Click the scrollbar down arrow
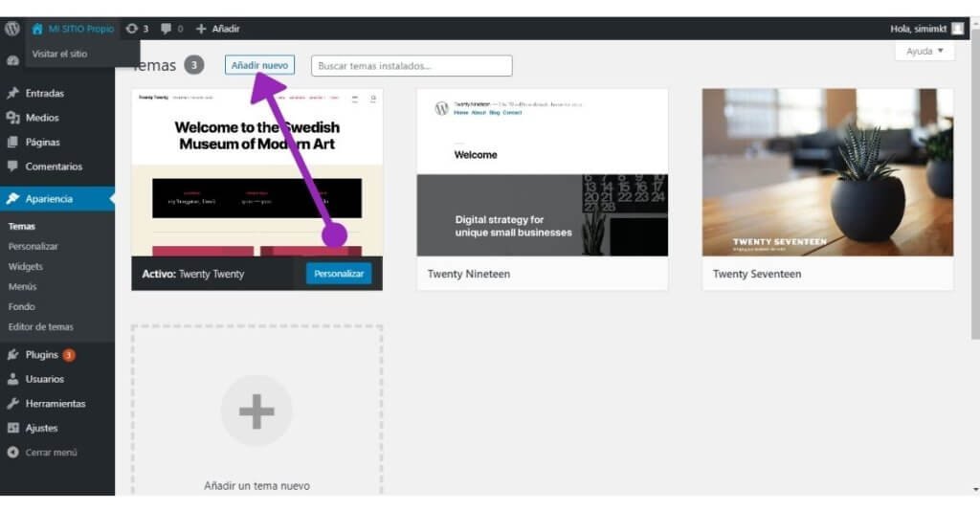Viewport: 980px width, 511px height. [975, 489]
